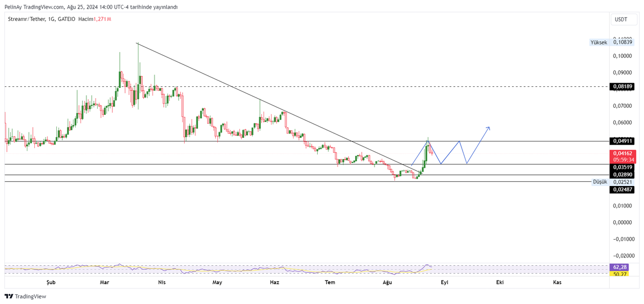644x304 pixels.
Task: Select the Düşük 0,02521 low label
Action: click(613, 182)
